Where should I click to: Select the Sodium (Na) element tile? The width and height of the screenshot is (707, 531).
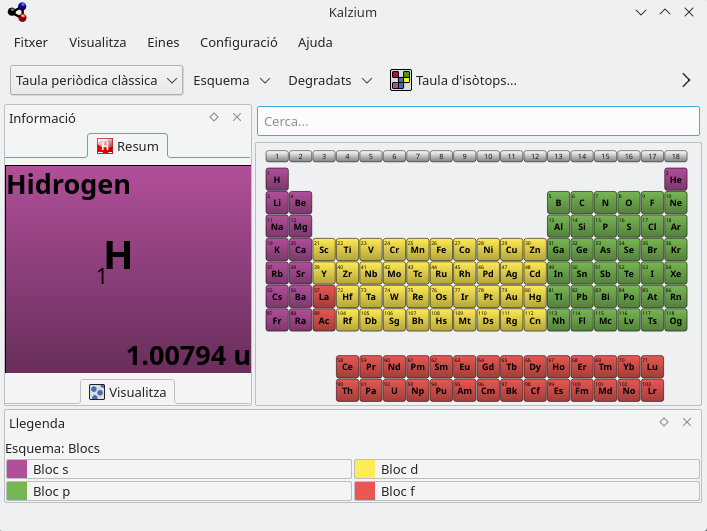pos(277,226)
